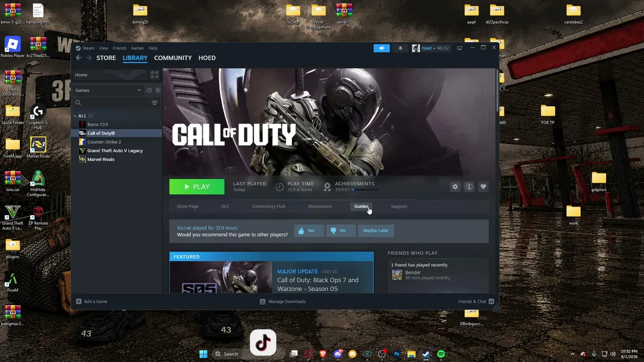This screenshot has width=644, height=362.
Task: Switch Steam to Big Picture mode icon
Action: click(459, 48)
